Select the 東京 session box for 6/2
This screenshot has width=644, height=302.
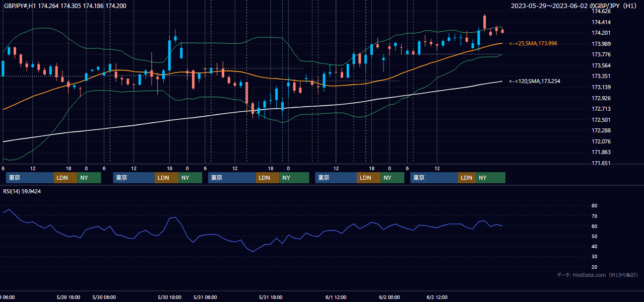(434, 178)
